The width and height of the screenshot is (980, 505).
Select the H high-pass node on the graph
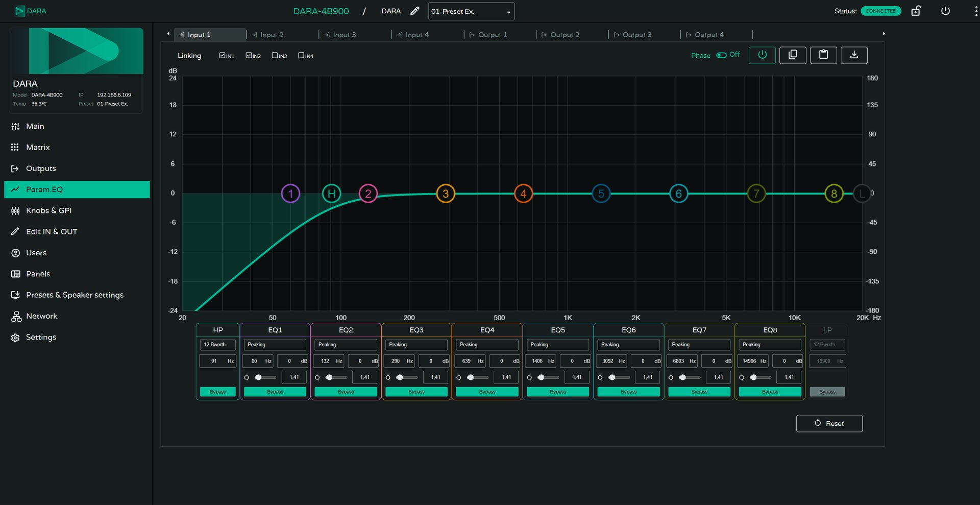click(x=331, y=194)
